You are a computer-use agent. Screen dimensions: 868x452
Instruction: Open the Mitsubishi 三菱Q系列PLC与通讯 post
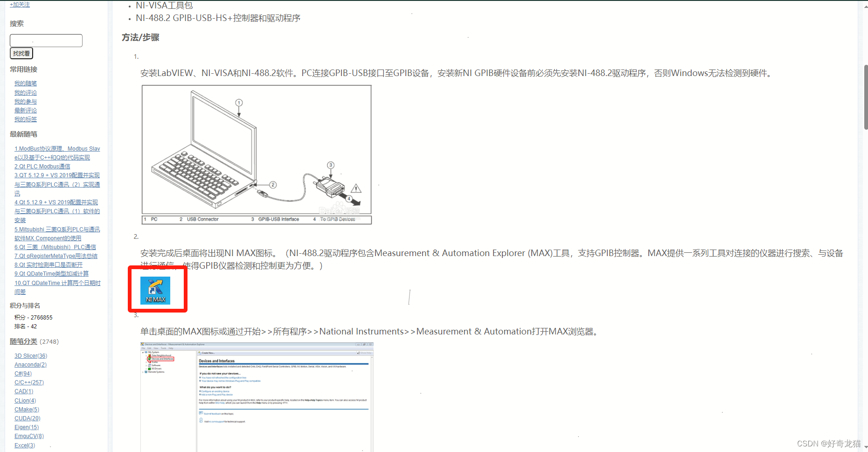[57, 234]
